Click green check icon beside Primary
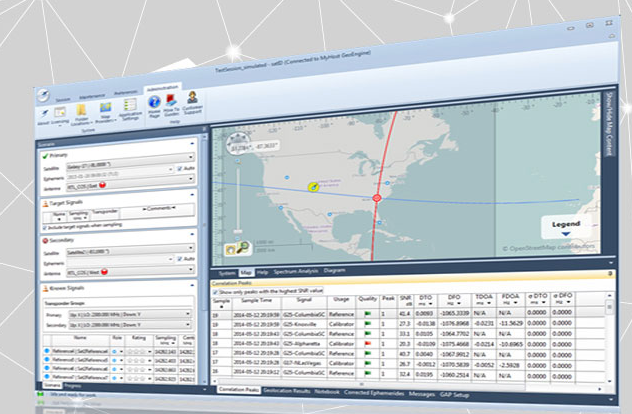 tap(45, 156)
